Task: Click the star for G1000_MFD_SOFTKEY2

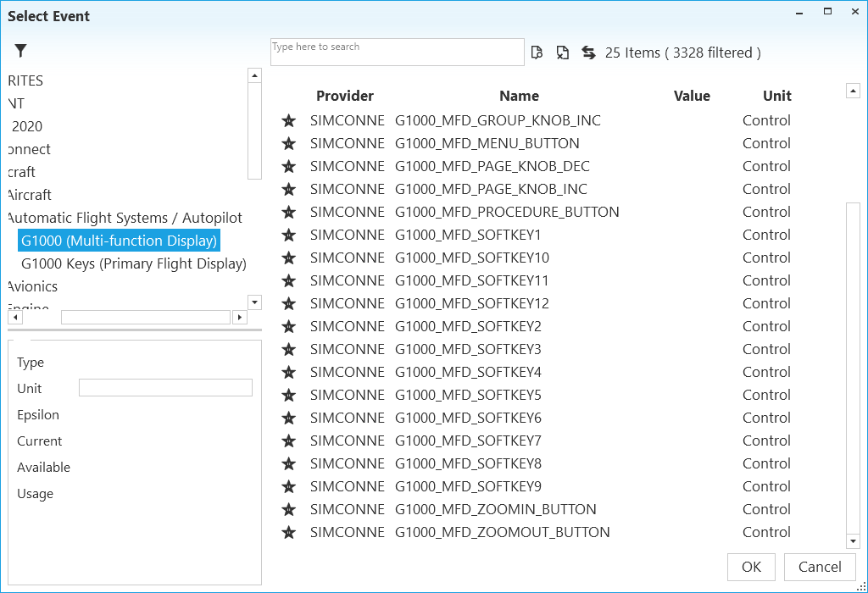Action: pyautogui.click(x=288, y=326)
